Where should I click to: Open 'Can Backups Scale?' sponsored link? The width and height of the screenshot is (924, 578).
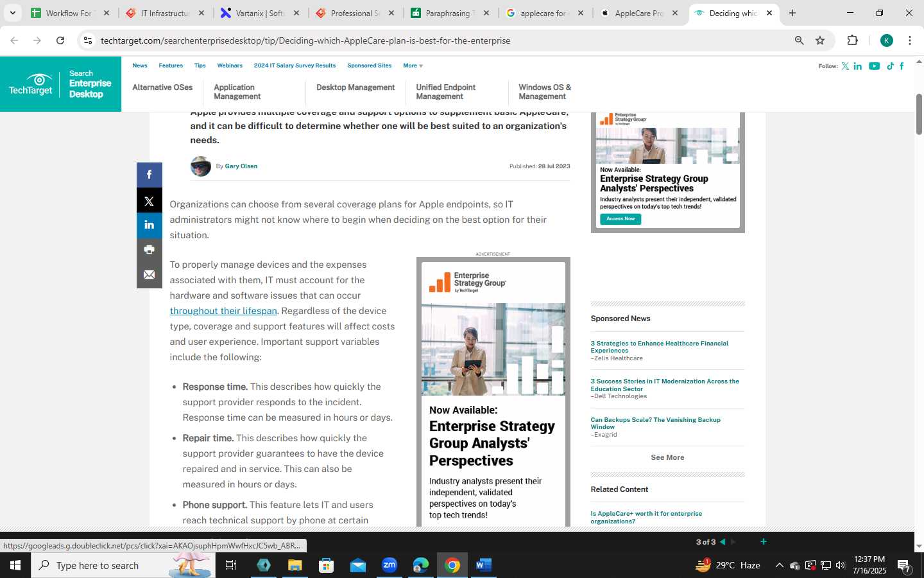coord(656,423)
